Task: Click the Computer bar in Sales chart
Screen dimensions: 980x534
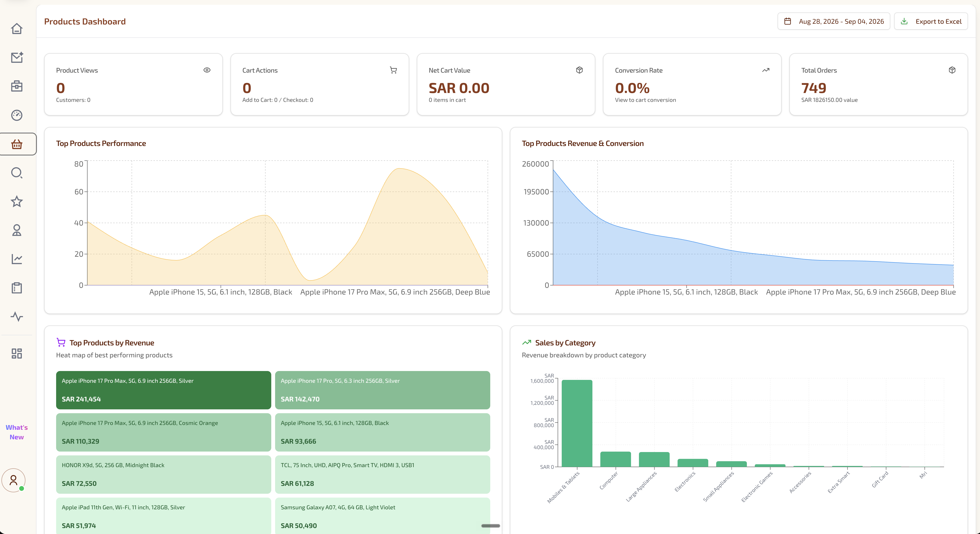Action: (x=615, y=459)
